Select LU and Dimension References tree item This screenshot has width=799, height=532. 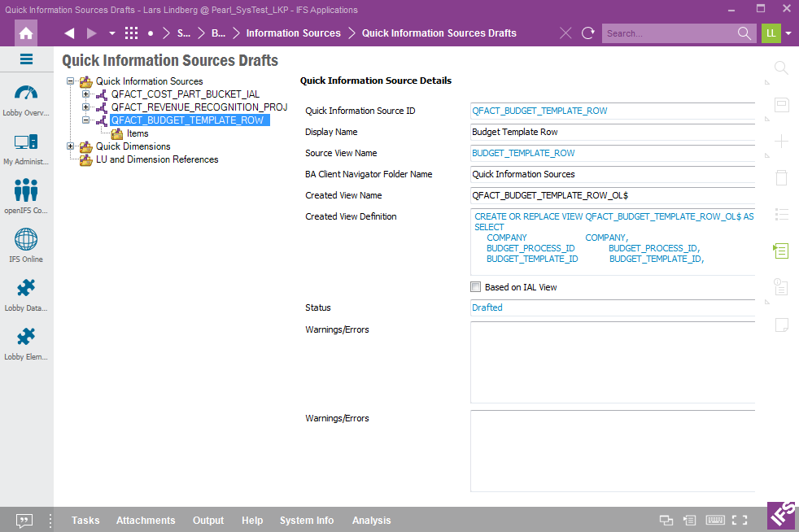click(157, 159)
